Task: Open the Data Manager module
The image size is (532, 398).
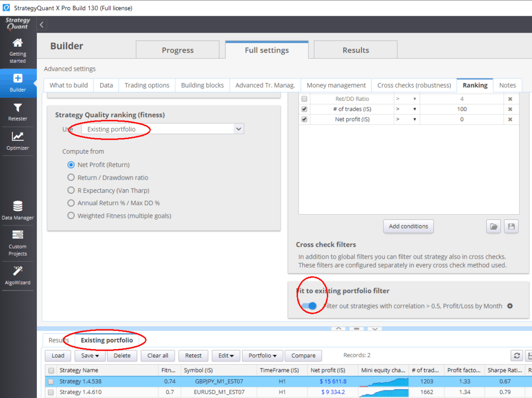Action: pyautogui.click(x=18, y=210)
